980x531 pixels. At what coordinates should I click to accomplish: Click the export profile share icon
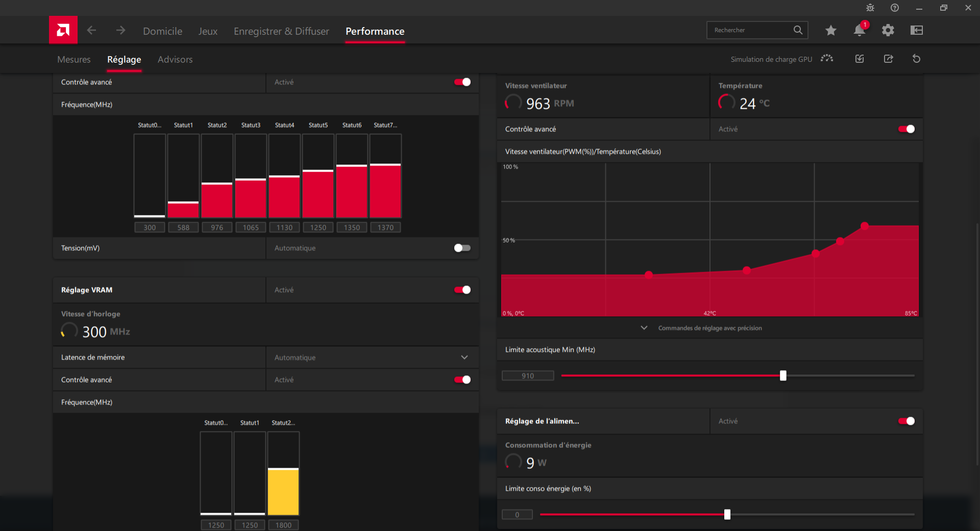(888, 59)
